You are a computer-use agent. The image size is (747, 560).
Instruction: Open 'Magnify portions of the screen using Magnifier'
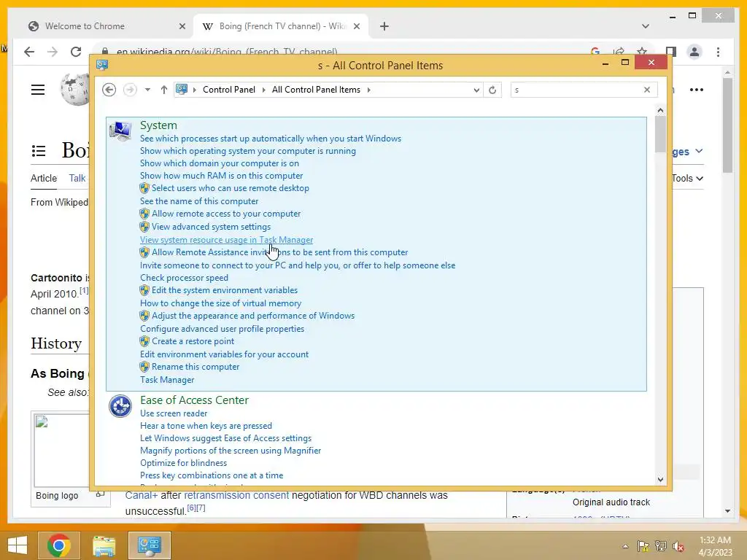pos(230,451)
